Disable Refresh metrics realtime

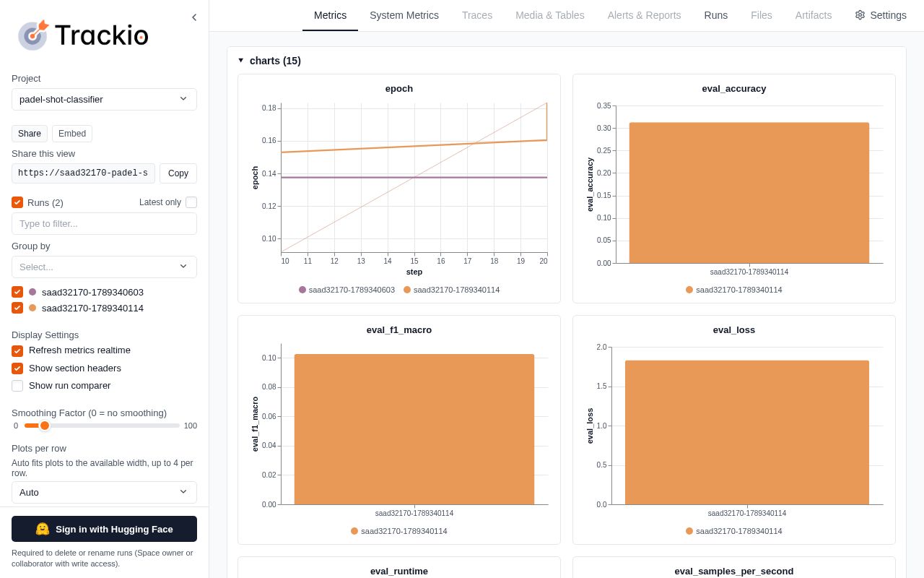pos(17,350)
